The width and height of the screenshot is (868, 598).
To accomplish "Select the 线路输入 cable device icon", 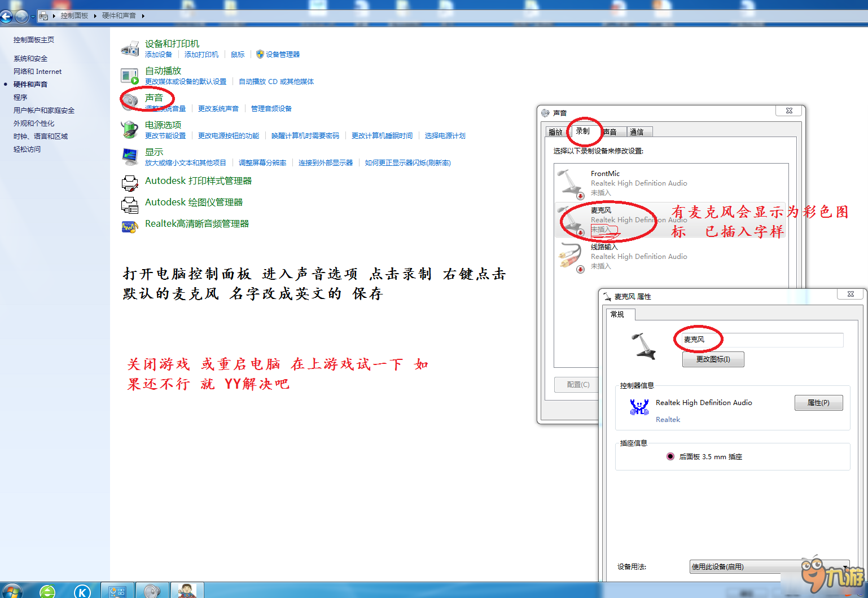I will point(571,257).
